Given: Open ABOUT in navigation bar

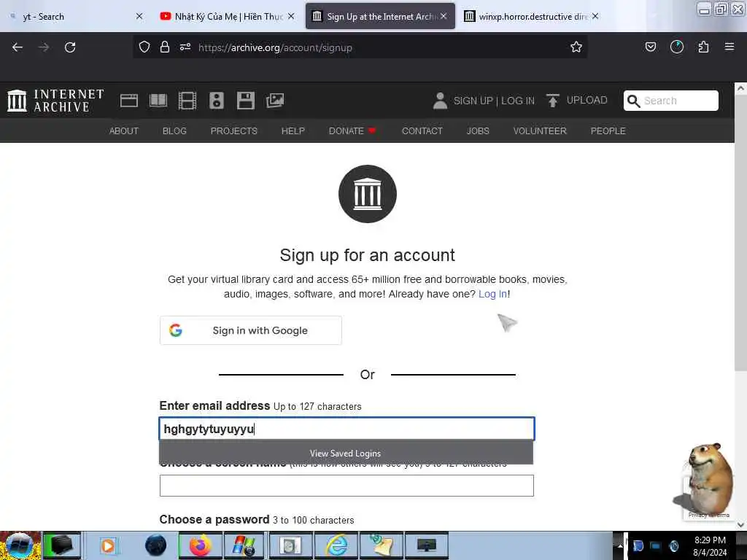Looking at the screenshot, I should tap(124, 131).
